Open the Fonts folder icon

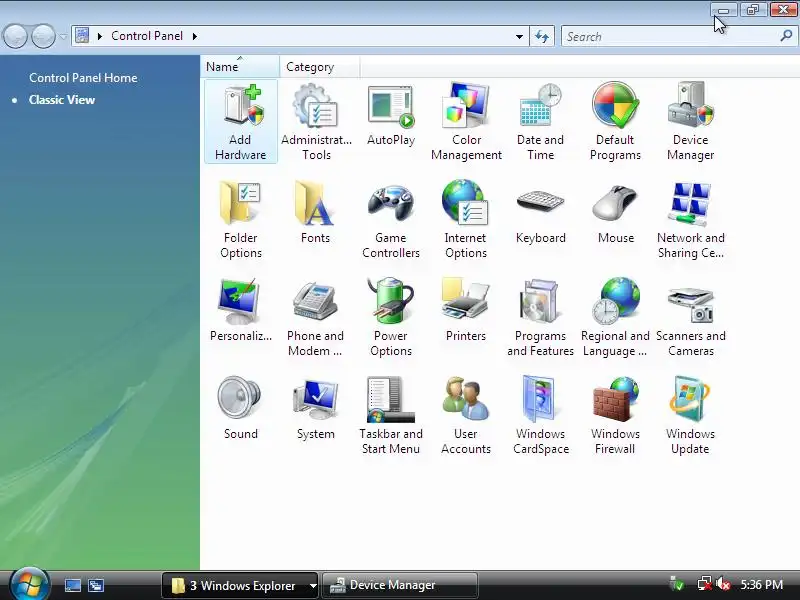point(315,213)
